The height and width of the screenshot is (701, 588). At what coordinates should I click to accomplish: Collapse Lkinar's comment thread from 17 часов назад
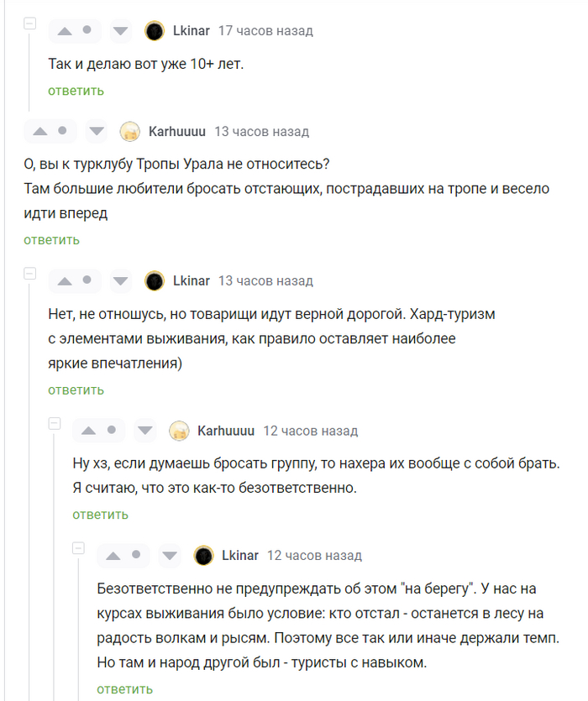30,24
